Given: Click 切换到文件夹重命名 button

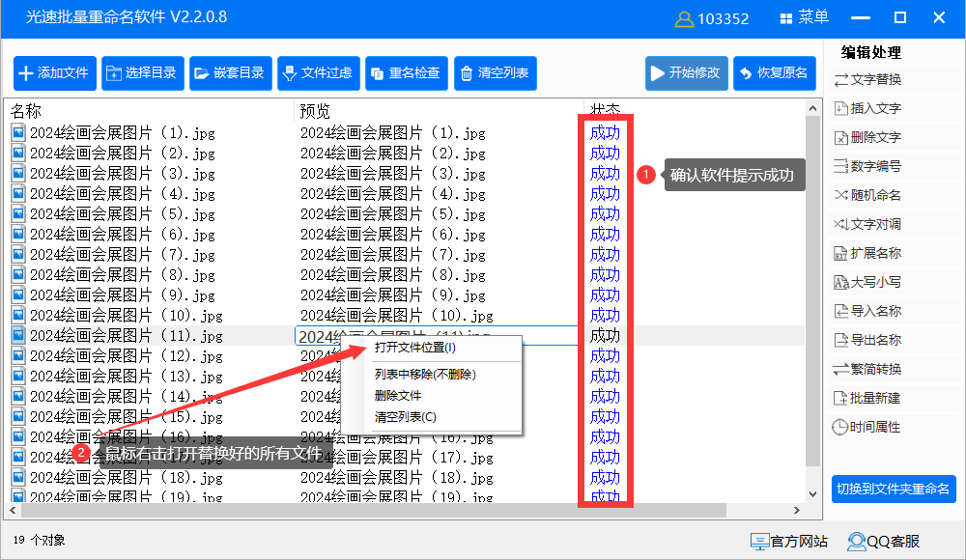Looking at the screenshot, I should pyautogui.click(x=894, y=490).
